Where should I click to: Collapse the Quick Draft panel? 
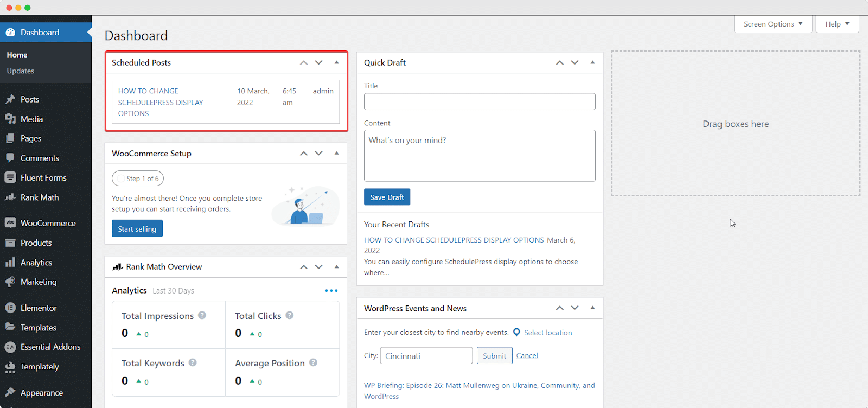[x=593, y=62]
